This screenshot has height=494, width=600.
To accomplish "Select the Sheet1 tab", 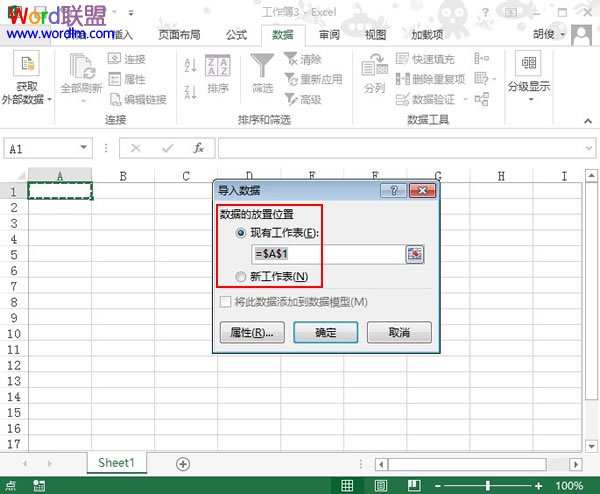I will point(116,463).
